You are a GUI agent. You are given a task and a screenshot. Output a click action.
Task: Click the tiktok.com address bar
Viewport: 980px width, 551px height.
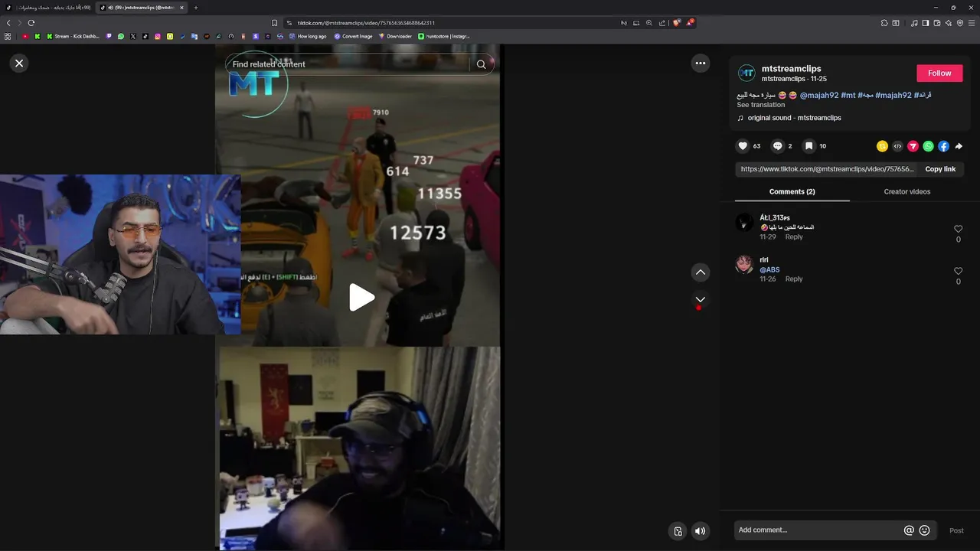pyautogui.click(x=452, y=23)
